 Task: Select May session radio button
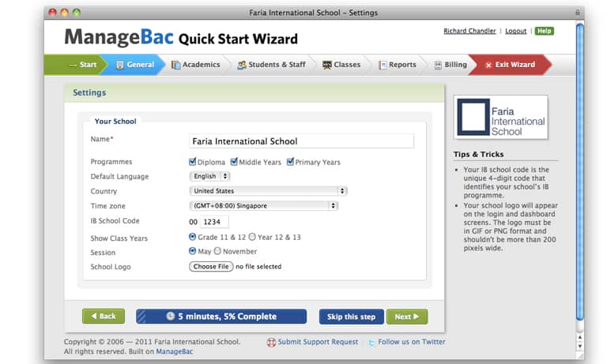192,250
